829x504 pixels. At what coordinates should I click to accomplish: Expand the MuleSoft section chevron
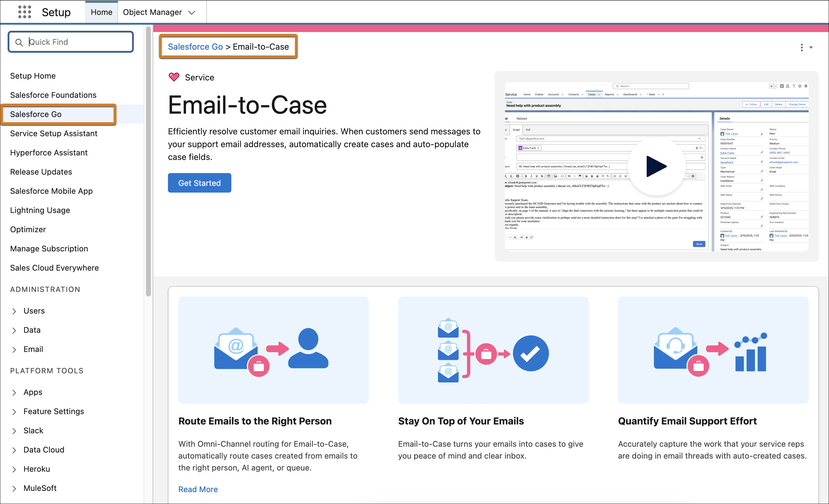point(14,488)
